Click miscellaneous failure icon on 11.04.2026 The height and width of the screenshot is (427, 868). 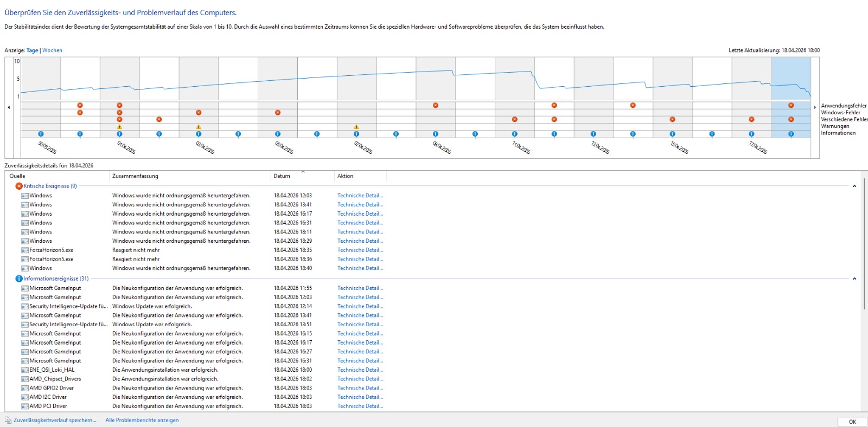point(514,119)
